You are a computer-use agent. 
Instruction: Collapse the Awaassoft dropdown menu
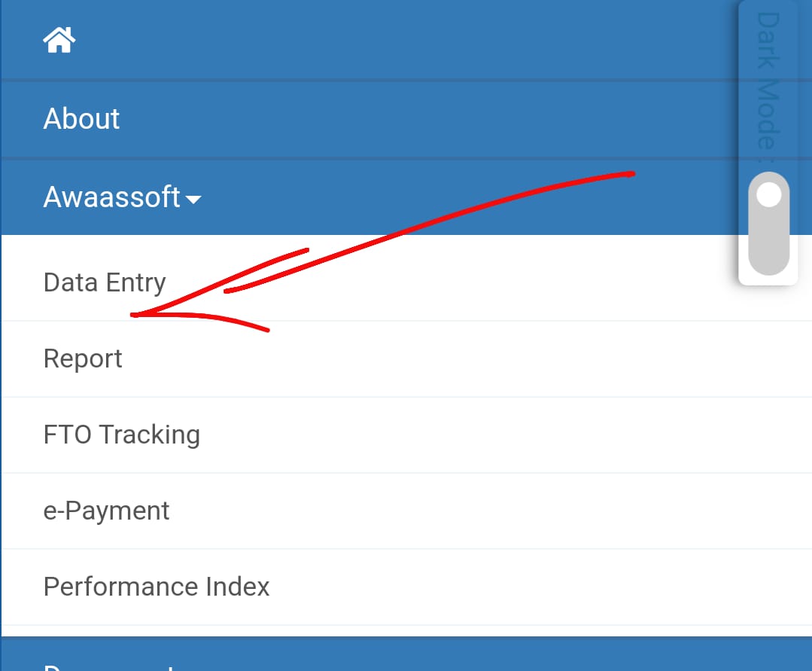pyautogui.click(x=113, y=197)
